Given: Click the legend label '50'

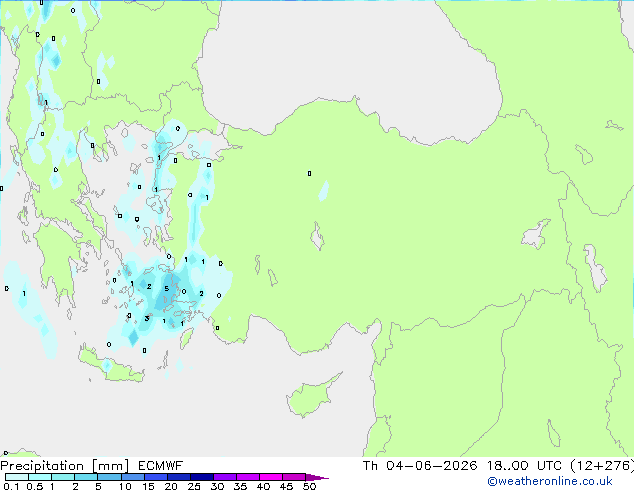Looking at the screenshot, I should click(309, 486).
